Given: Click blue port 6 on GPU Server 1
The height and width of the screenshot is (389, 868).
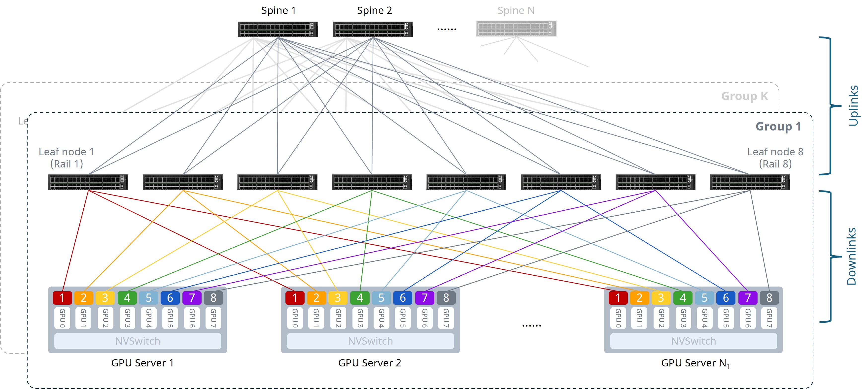Looking at the screenshot, I should pyautogui.click(x=170, y=298).
